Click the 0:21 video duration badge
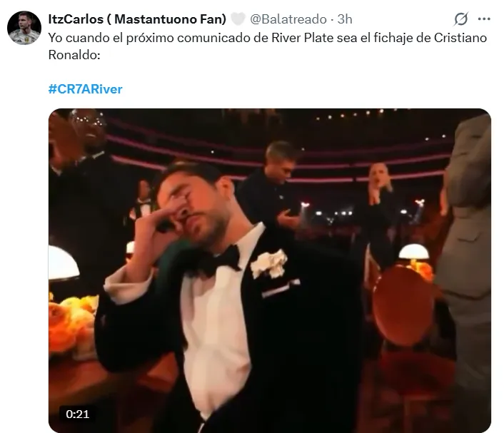This screenshot has width=504, height=433. pos(76,414)
